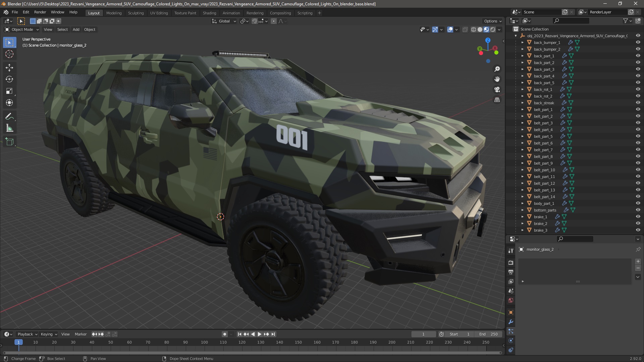Click the Marker menu in timeline
Screen dimensions: 644x362
coord(80,334)
